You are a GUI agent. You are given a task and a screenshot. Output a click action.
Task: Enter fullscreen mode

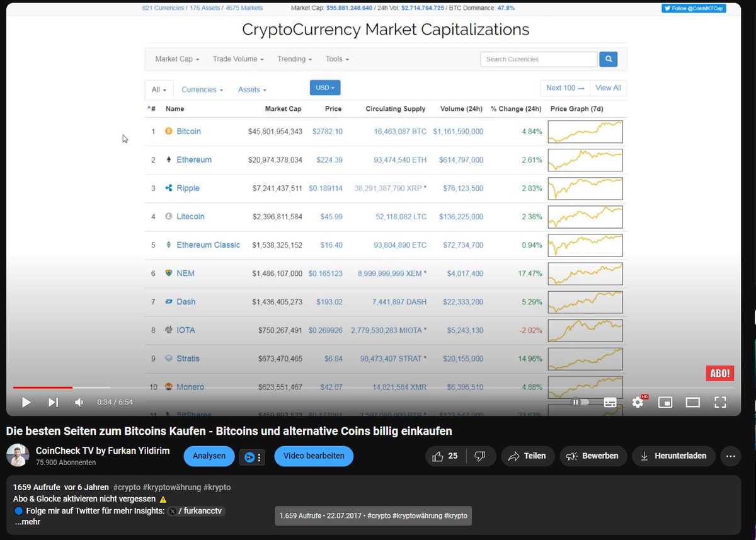pos(720,402)
